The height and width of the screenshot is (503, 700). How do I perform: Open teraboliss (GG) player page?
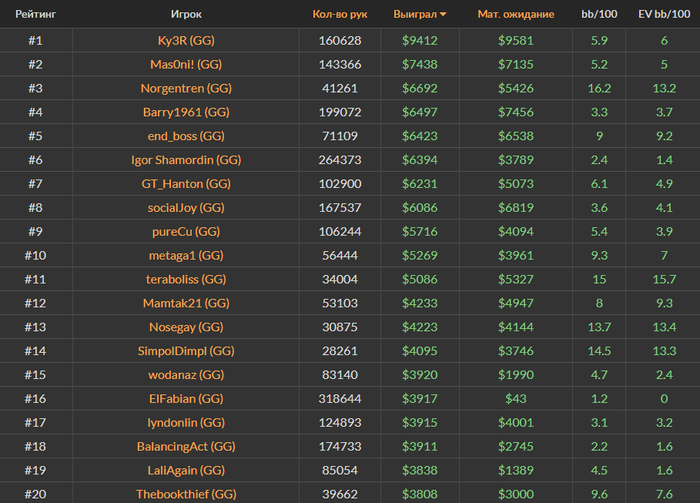186,279
